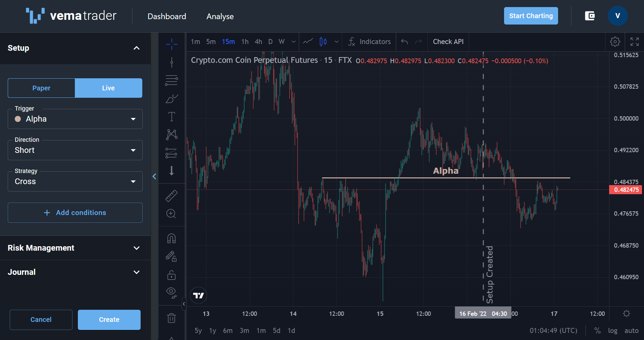Screen dimensions: 644x340
Task: Lock all drawing tools
Action: click(171, 275)
